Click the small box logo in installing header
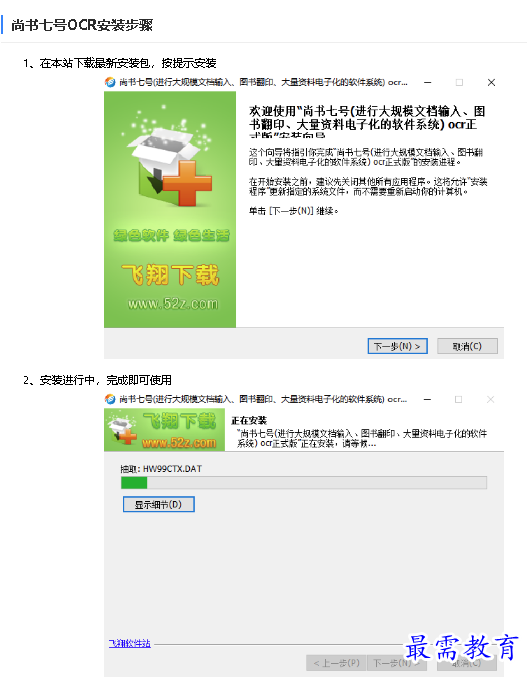 [x=121, y=430]
